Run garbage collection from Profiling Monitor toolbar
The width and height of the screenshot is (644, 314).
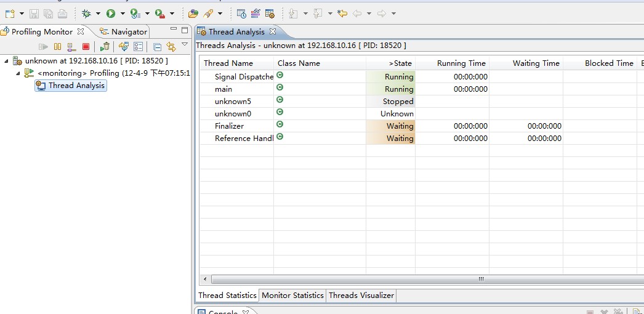(x=105, y=47)
